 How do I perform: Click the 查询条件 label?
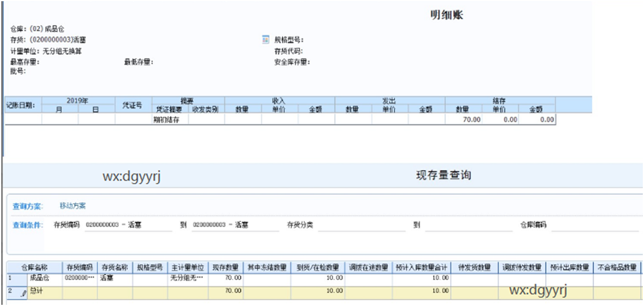tap(28, 225)
